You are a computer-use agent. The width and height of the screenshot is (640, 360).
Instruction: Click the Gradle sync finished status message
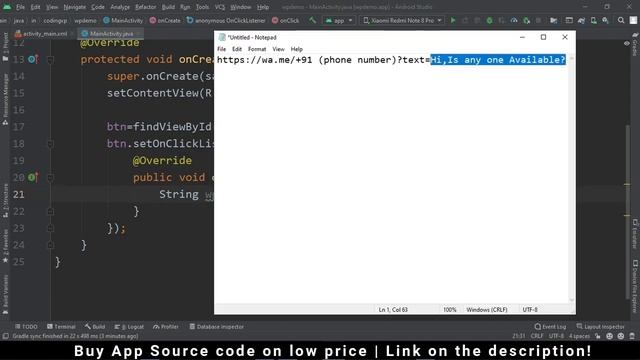click(75, 336)
